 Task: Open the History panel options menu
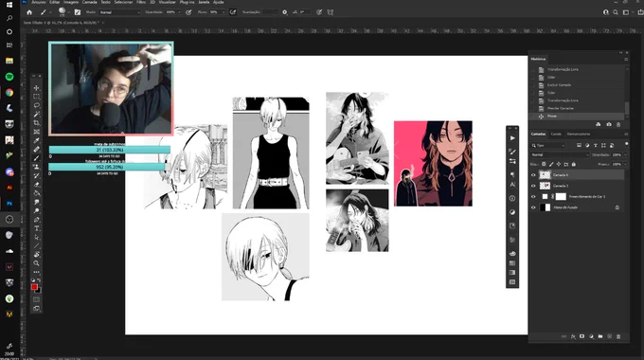(626, 59)
